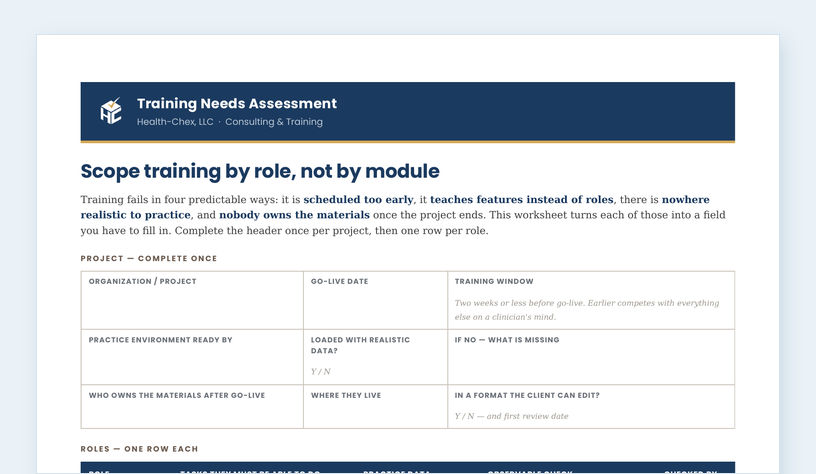Image resolution: width=816 pixels, height=474 pixels.
Task: Select the 'Training Needs Assessment' header title
Action: coord(237,104)
